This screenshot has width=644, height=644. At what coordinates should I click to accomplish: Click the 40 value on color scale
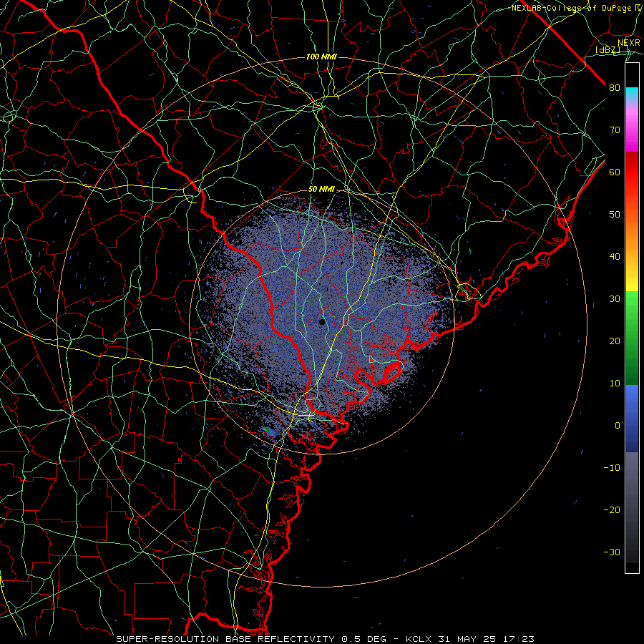tap(615, 257)
